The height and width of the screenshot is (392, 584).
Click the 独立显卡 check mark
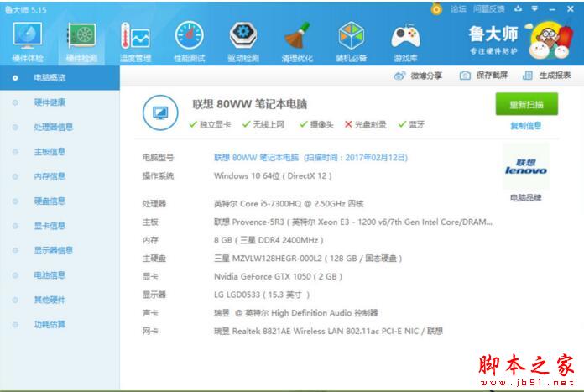(192, 124)
